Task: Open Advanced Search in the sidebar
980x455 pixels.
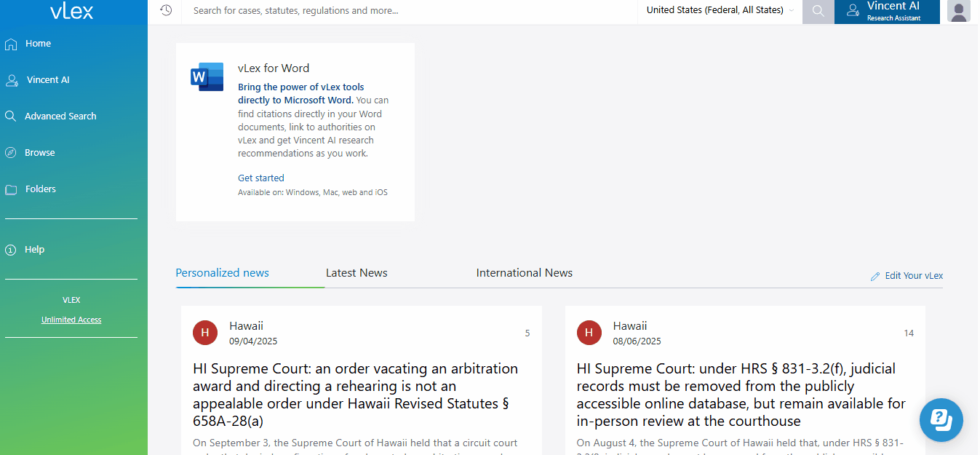Action: (x=60, y=116)
